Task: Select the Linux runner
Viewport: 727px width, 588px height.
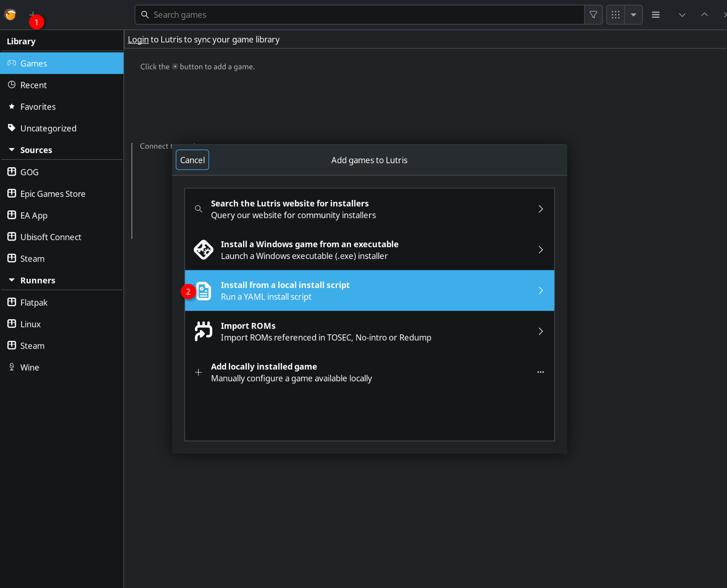Action: pos(62,324)
